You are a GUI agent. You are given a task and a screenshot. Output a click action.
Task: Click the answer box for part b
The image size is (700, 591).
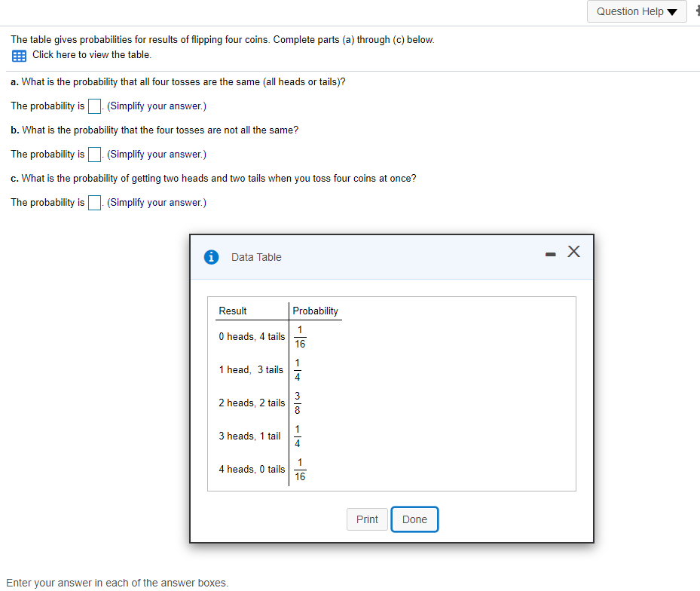94,154
